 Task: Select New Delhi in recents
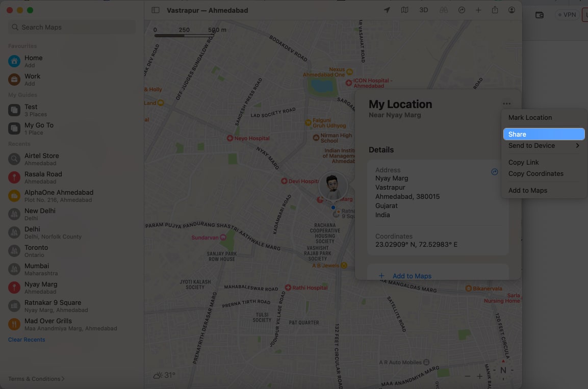71,214
